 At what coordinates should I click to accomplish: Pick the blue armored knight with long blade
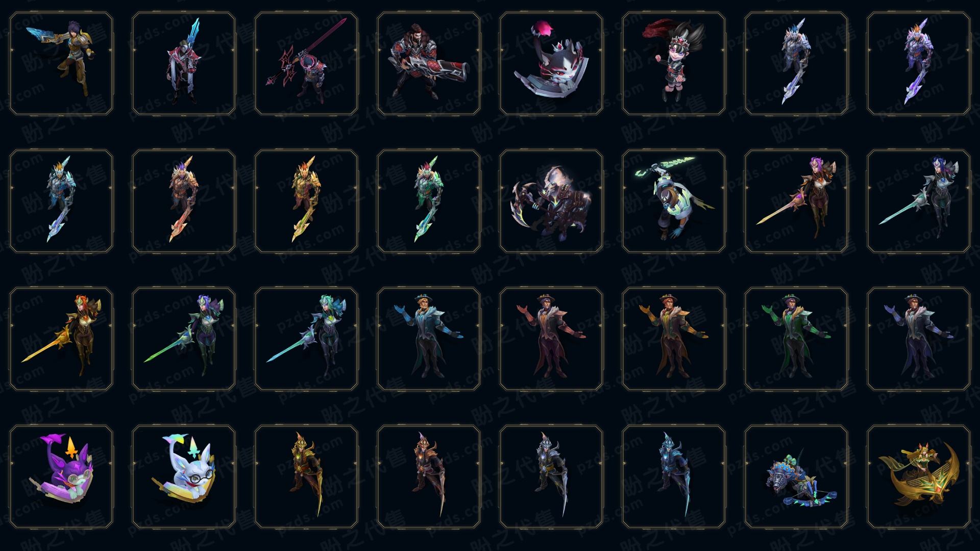[x=674, y=477]
